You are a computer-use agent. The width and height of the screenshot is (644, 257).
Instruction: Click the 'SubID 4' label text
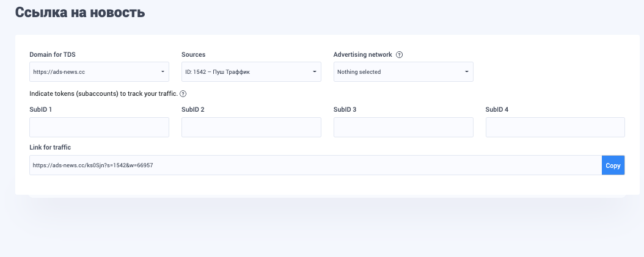pos(497,110)
